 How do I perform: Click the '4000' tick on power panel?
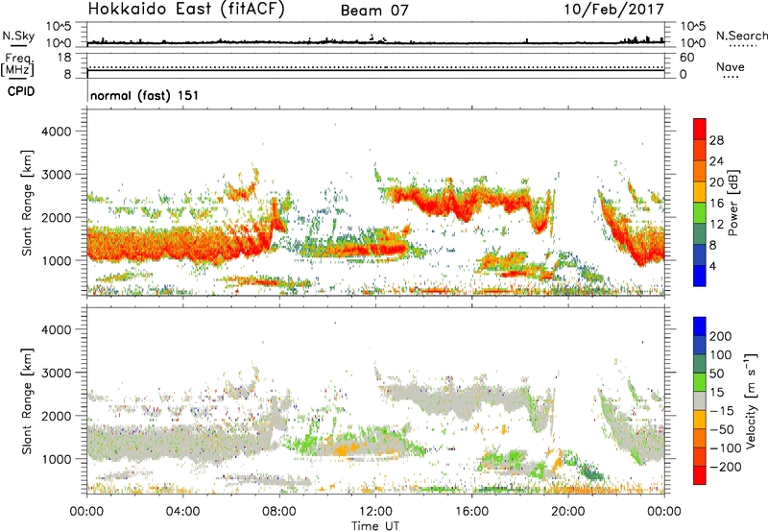click(57, 132)
